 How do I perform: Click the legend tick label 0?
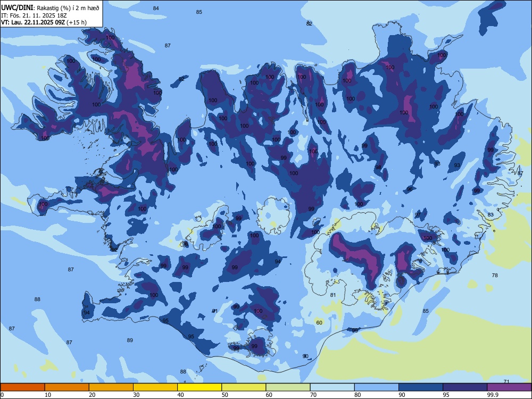pos(2,395)
